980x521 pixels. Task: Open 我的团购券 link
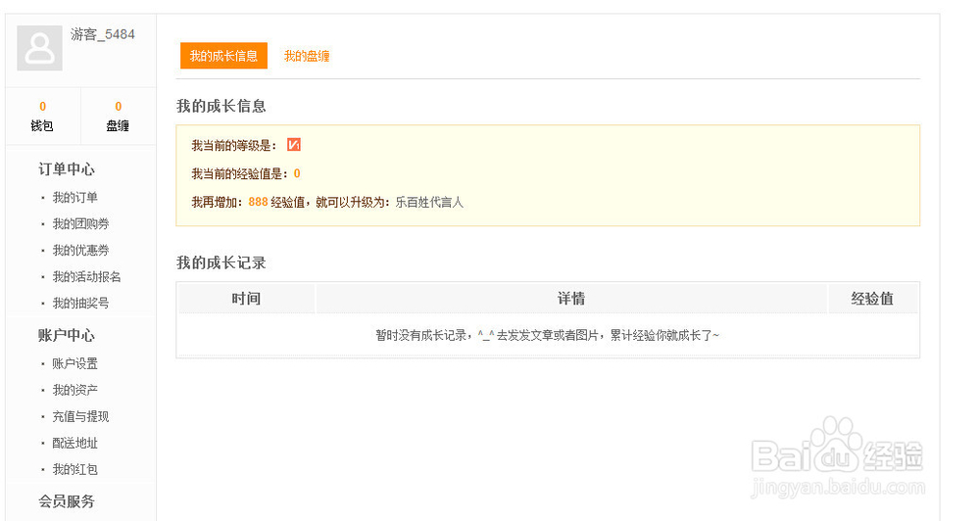pos(80,223)
